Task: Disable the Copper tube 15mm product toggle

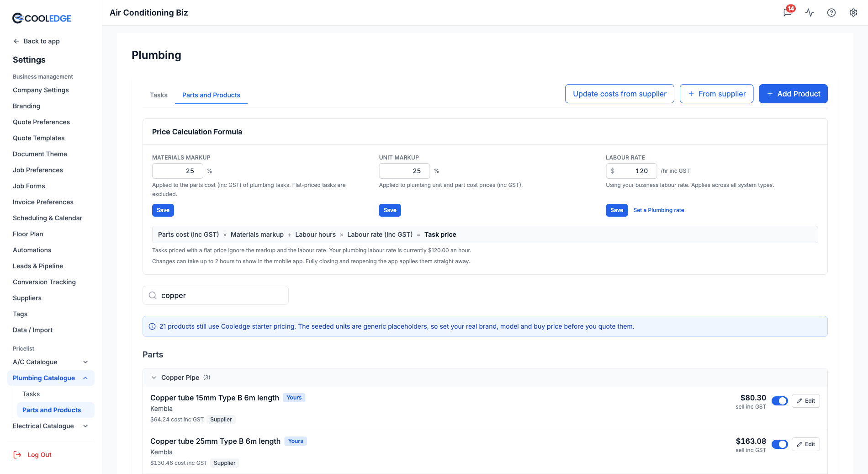Action: coord(779,401)
